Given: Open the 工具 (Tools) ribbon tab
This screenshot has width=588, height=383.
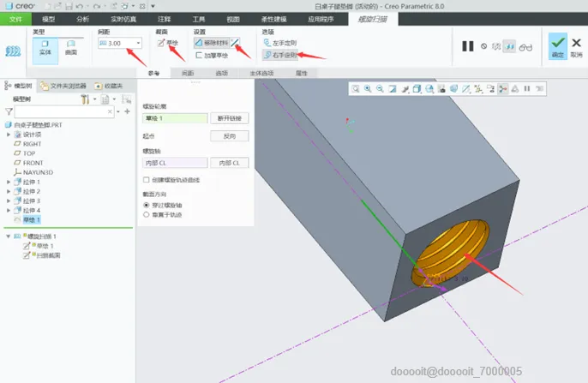Looking at the screenshot, I should [x=199, y=19].
